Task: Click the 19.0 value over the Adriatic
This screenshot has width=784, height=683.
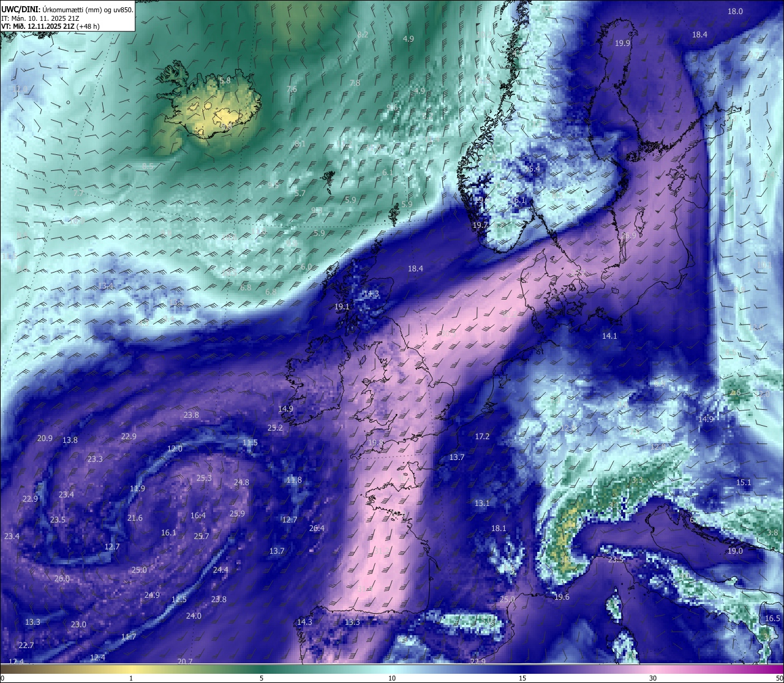Action: click(x=735, y=551)
